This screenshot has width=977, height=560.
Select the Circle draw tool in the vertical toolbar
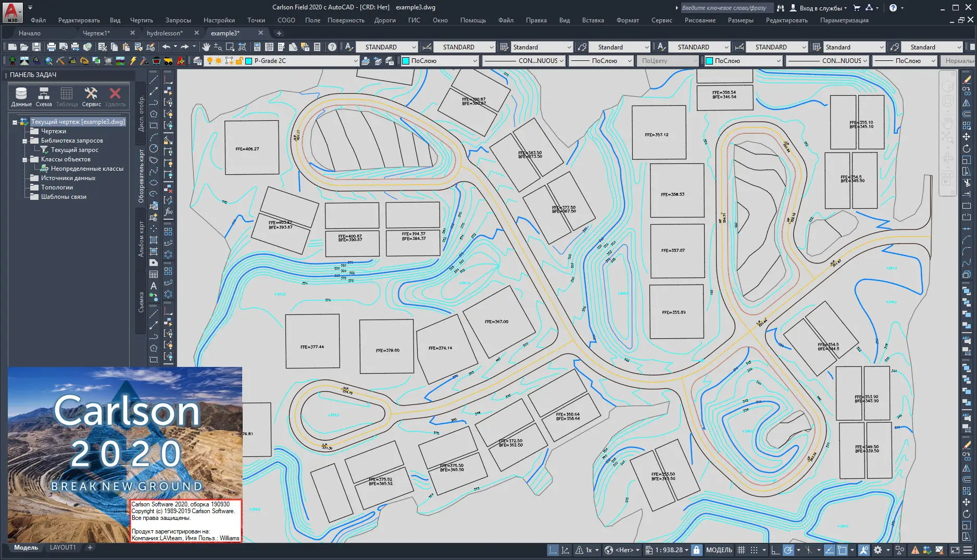154,148
